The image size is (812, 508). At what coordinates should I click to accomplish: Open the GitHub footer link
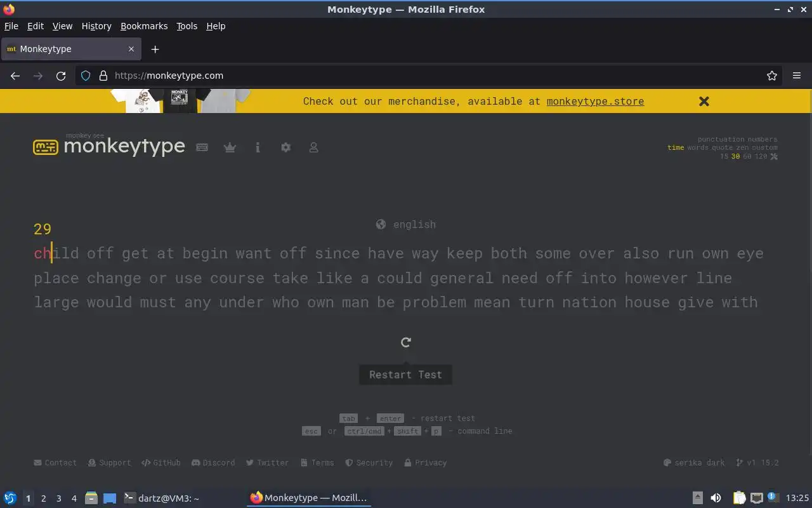161,463
